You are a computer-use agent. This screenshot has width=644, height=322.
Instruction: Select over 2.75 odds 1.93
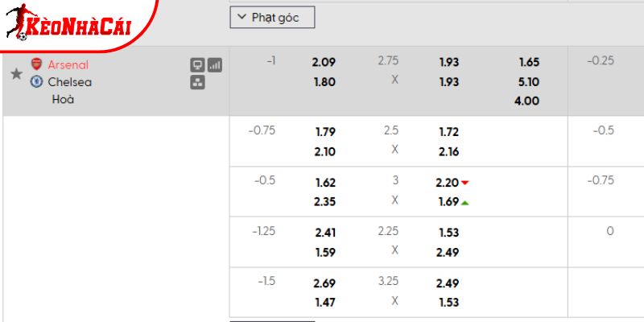click(x=449, y=62)
